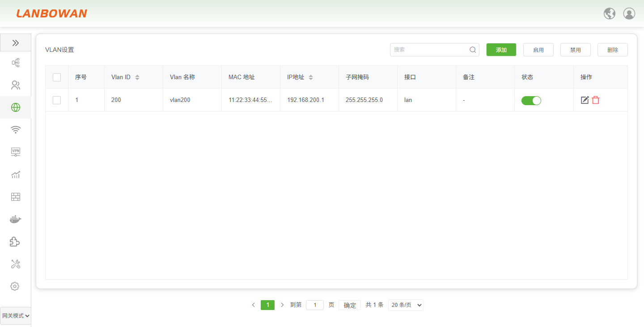Click the MAC address 11:22:33:44:55… cell
Image resolution: width=644 pixels, height=327 pixels.
point(250,100)
